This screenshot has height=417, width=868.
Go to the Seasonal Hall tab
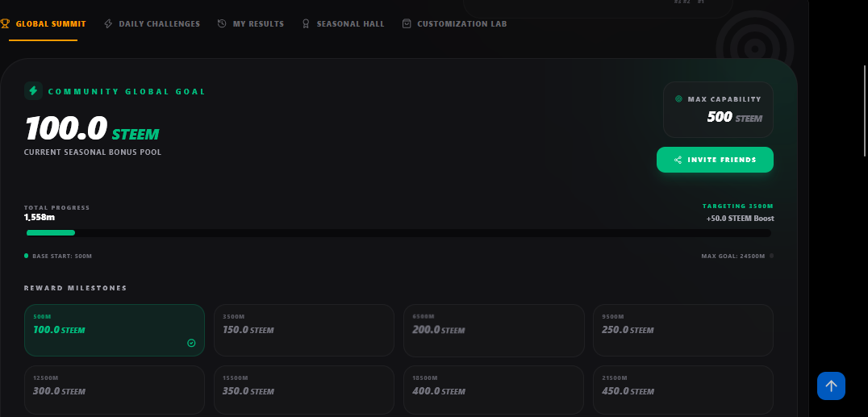(x=343, y=24)
